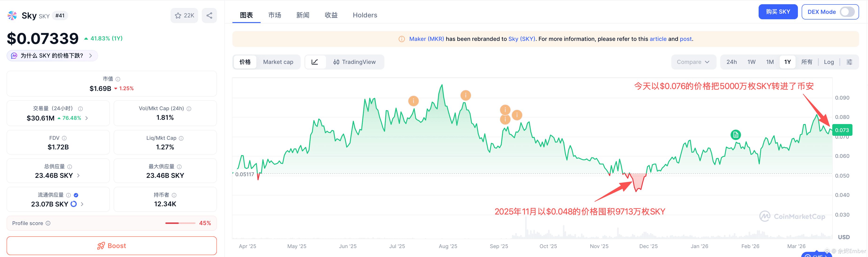Open the Holders tab
This screenshot has width=868, height=257.
(365, 15)
